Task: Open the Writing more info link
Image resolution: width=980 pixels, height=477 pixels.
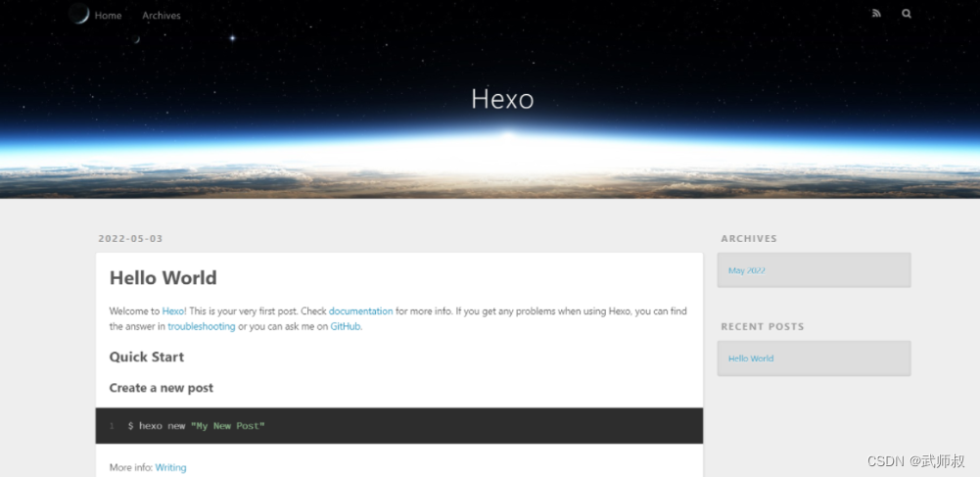Action: coord(170,467)
